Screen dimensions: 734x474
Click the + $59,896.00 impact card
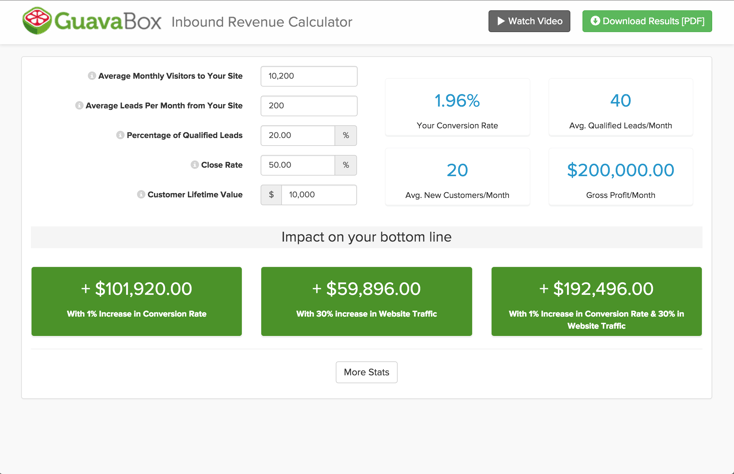pyautogui.click(x=367, y=301)
